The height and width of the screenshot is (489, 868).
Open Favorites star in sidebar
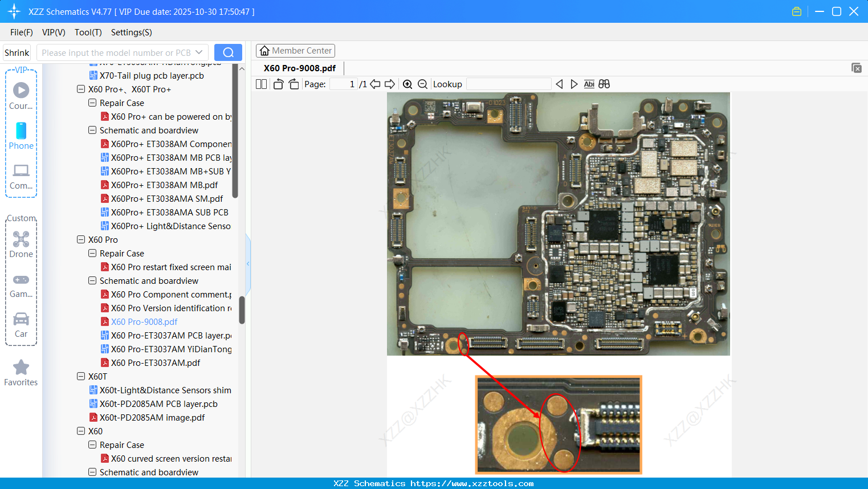[21, 373]
